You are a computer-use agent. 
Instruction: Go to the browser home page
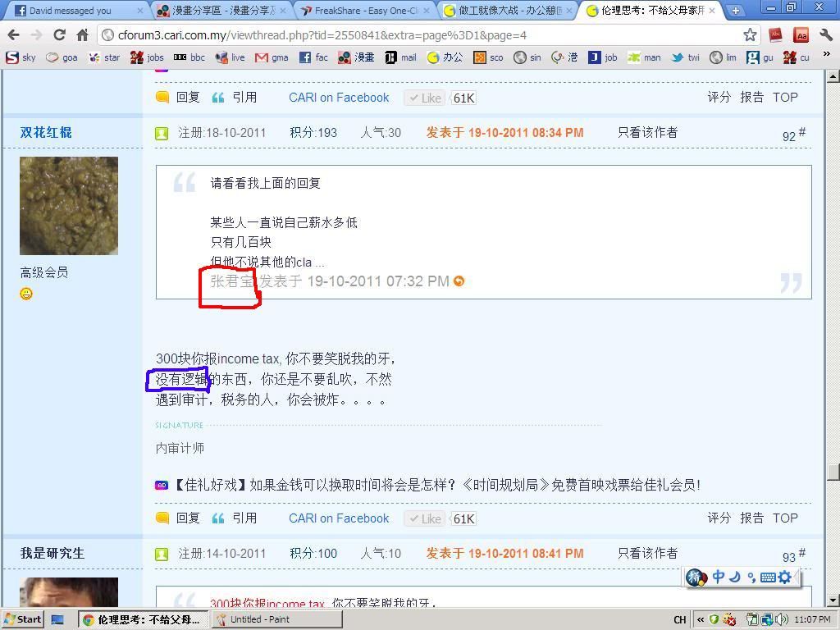tap(82, 35)
